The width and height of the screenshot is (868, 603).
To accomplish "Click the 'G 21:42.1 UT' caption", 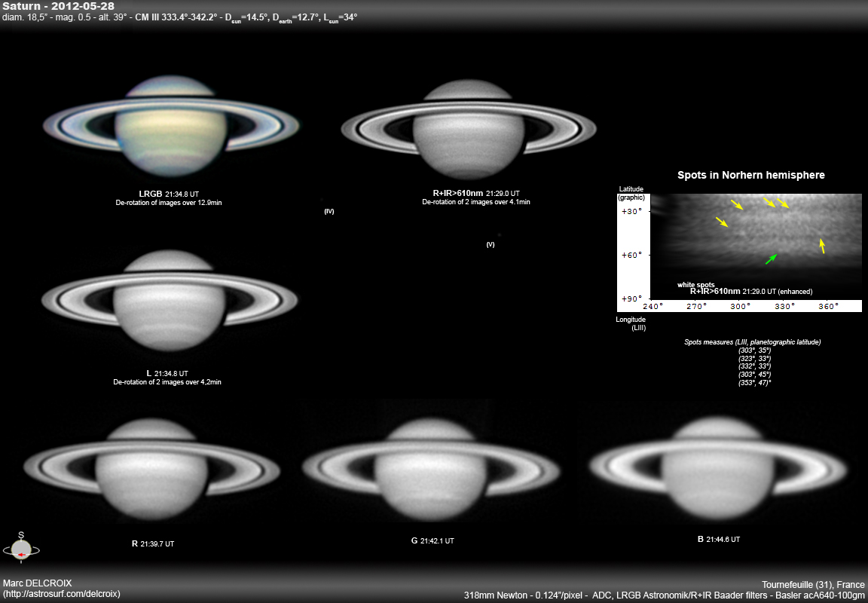I will [433, 541].
